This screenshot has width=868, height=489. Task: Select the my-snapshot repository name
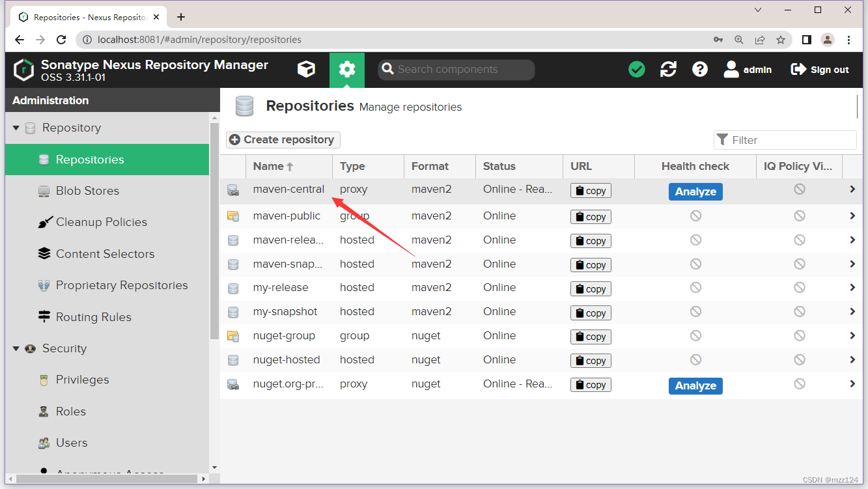click(285, 311)
